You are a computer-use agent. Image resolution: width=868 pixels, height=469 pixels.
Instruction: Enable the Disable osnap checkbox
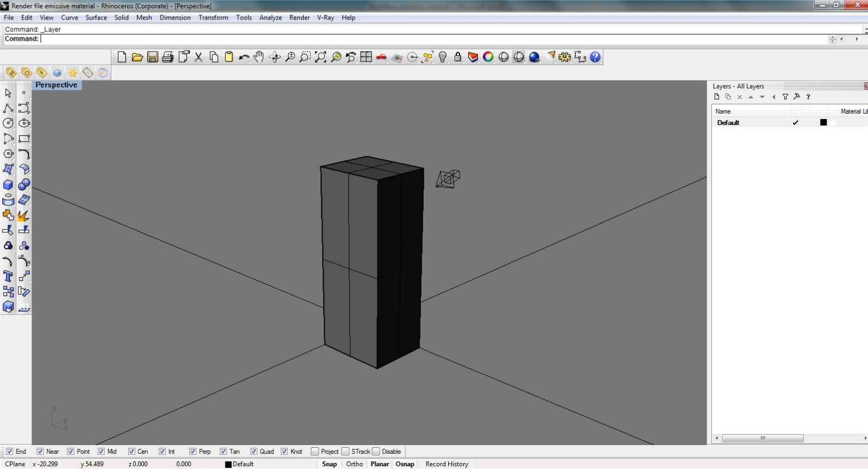(x=376, y=452)
